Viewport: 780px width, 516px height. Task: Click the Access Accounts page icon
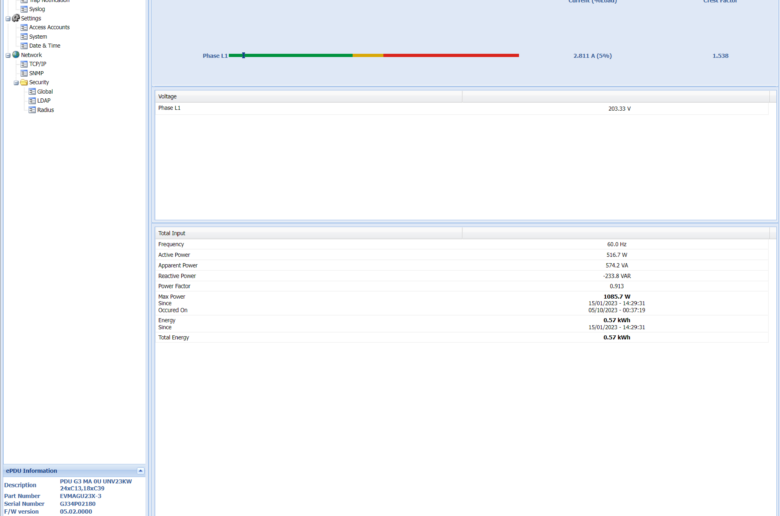(x=24, y=27)
